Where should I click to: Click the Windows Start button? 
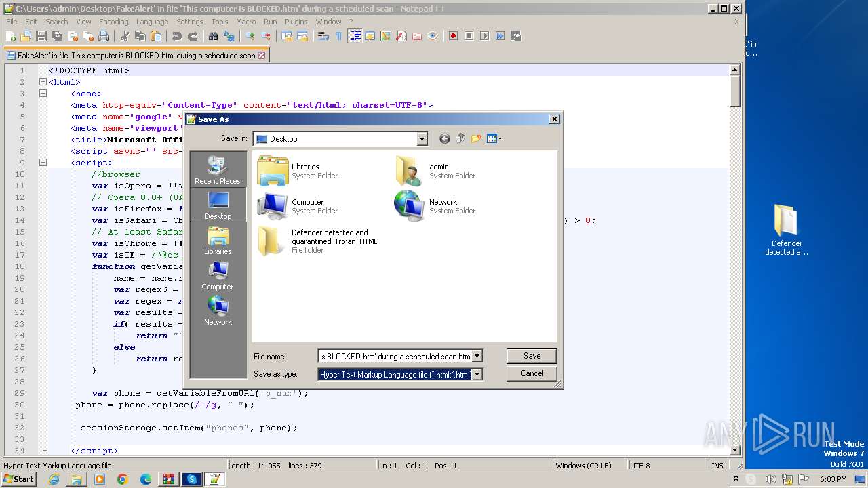coord(19,479)
